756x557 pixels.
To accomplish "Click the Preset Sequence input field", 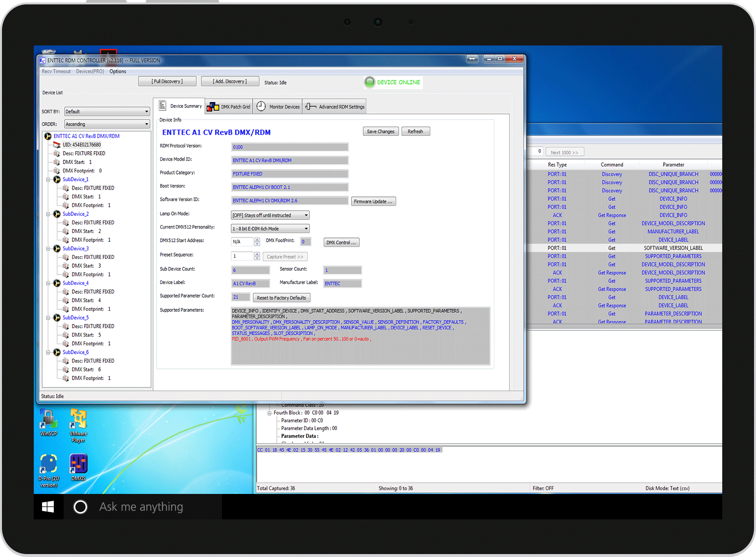I will [x=242, y=256].
